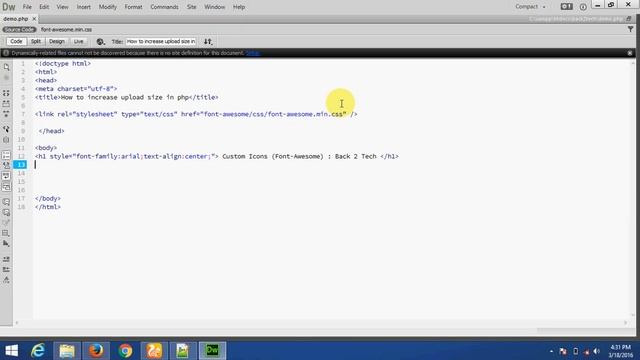Viewport: 640px width, 360px height.
Task: Switch to Live view
Action: [78, 41]
